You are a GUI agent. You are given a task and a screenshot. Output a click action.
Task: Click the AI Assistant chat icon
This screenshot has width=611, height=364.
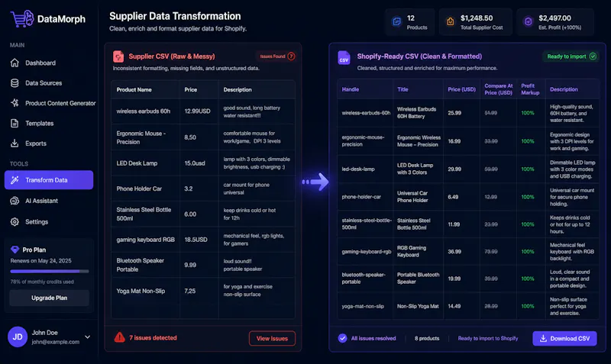click(x=15, y=201)
